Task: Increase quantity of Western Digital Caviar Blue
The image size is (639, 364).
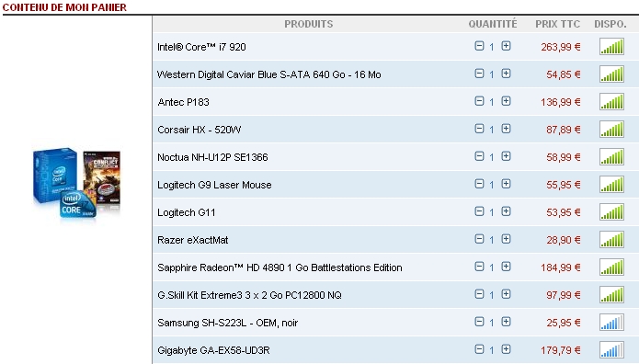Action: click(x=506, y=74)
